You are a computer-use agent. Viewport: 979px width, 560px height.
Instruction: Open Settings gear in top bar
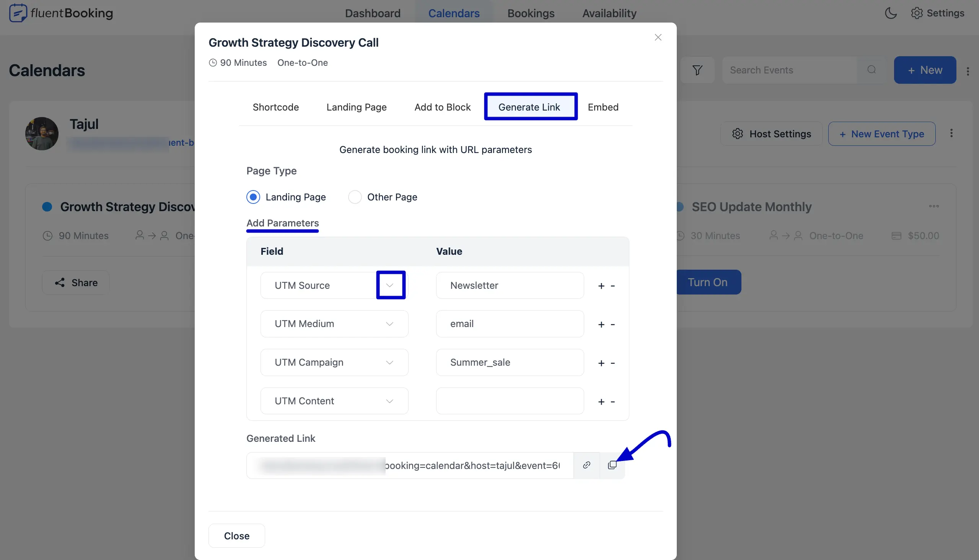point(937,13)
